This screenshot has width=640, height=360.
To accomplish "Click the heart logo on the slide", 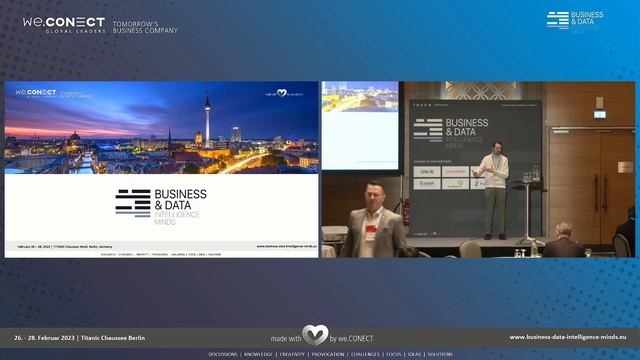I will (x=282, y=93).
